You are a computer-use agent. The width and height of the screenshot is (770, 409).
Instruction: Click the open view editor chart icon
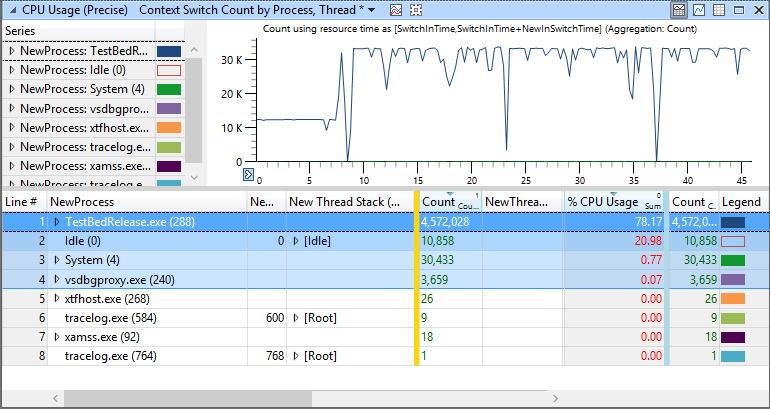pos(396,9)
